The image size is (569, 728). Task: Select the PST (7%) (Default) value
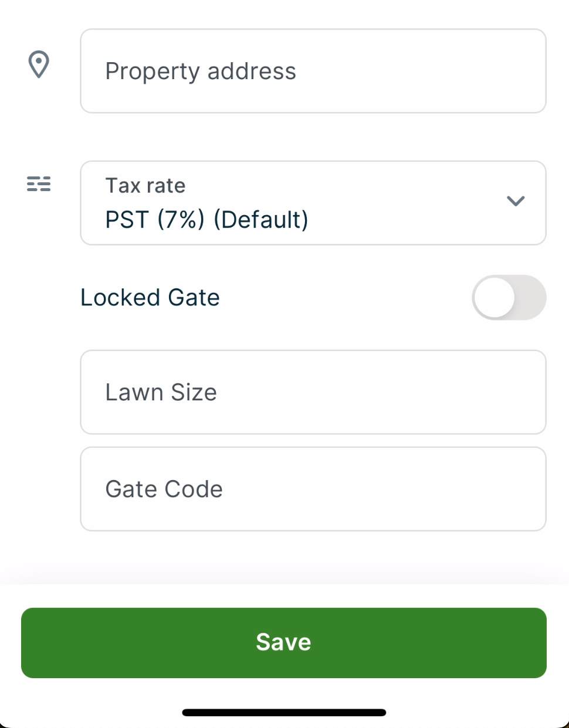pyautogui.click(x=206, y=220)
